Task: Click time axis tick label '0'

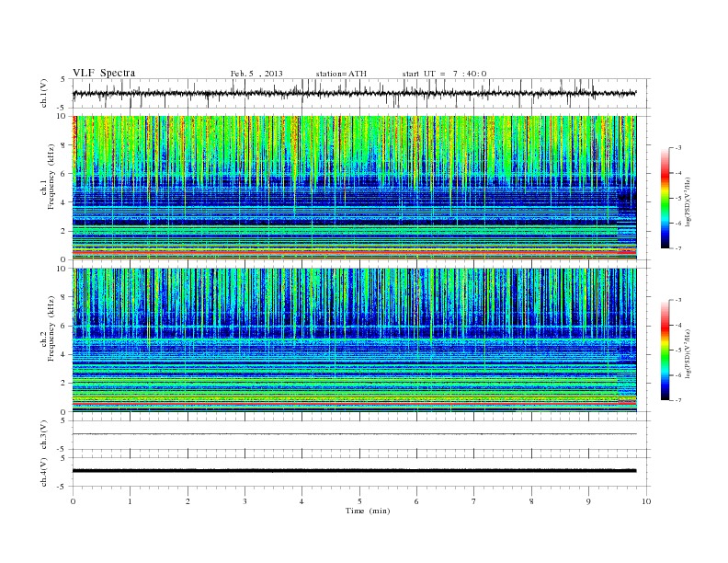Action: [73, 501]
